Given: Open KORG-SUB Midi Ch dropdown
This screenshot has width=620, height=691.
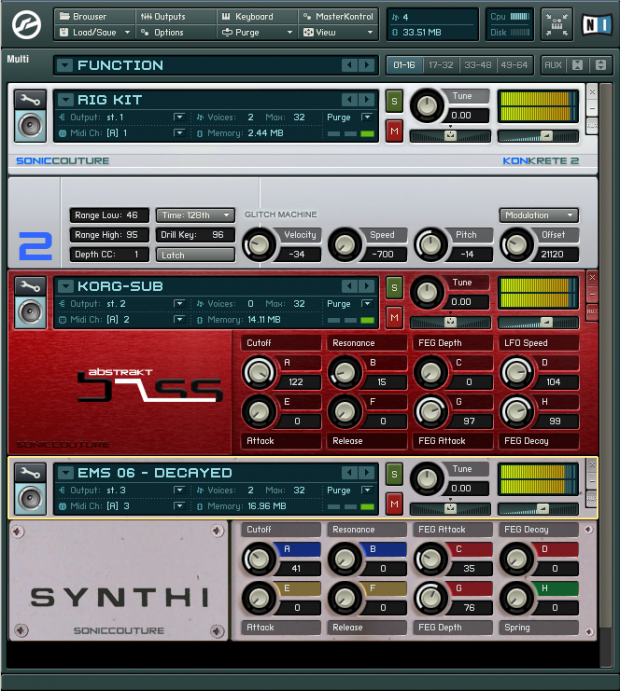Looking at the screenshot, I should [179, 319].
